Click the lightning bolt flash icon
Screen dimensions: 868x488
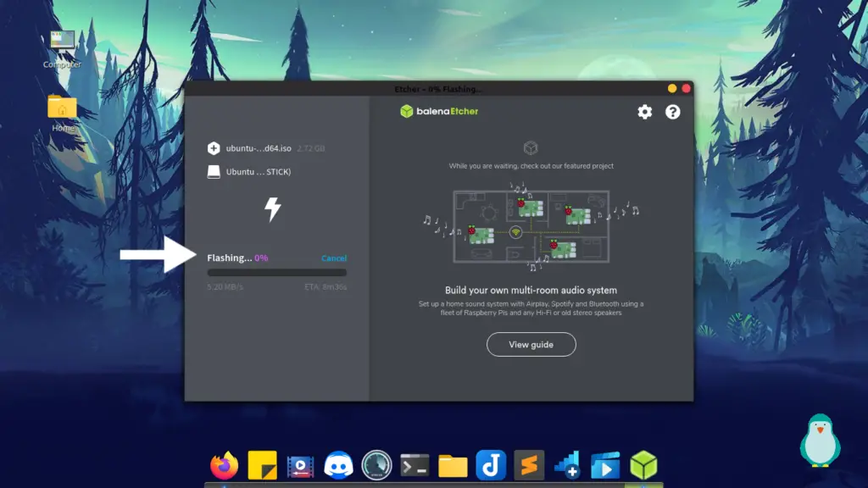point(272,209)
